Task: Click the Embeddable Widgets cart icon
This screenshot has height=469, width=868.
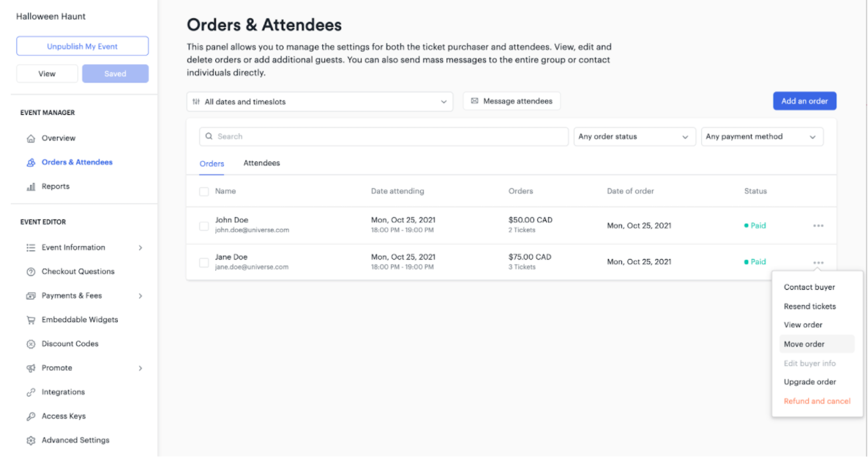Action: [x=31, y=320]
